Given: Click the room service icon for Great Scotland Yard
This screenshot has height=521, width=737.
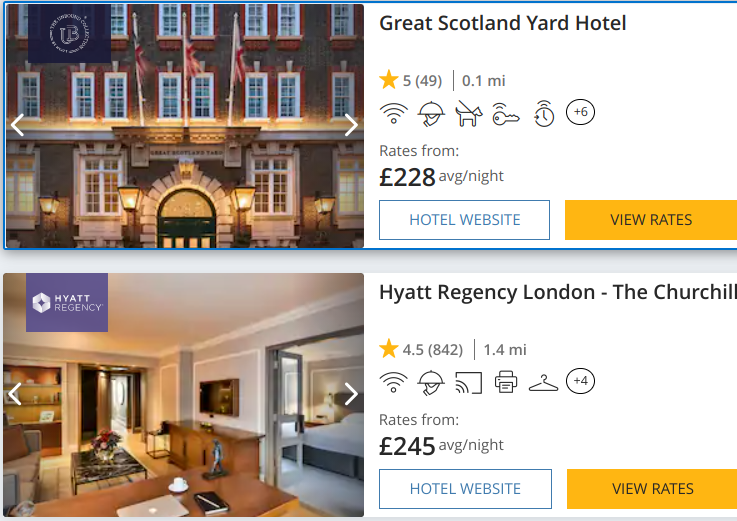Looking at the screenshot, I should (x=431, y=114).
